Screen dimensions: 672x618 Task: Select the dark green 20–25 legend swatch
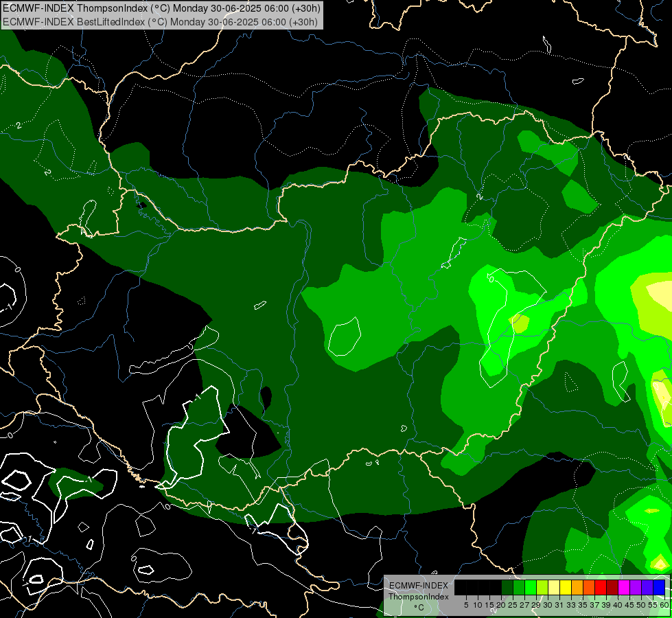click(507, 588)
